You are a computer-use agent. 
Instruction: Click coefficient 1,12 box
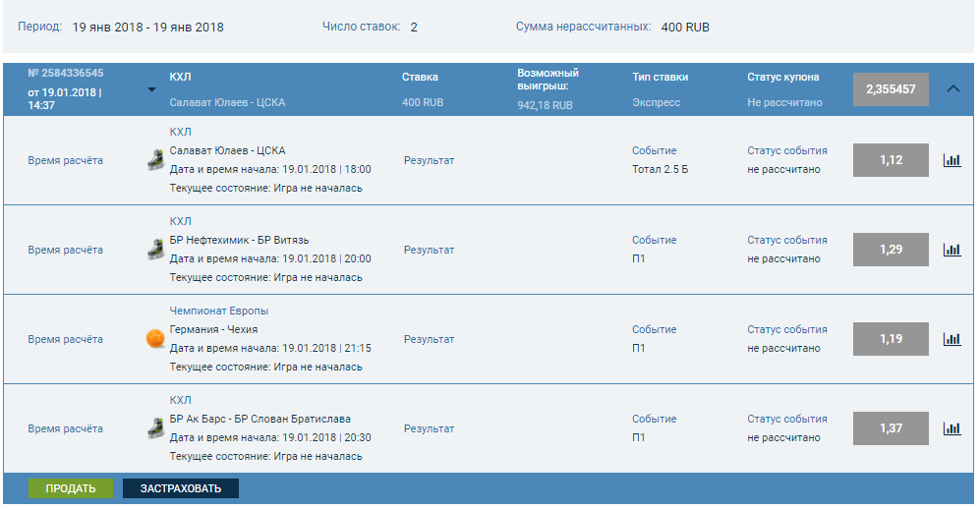pyautogui.click(x=891, y=160)
